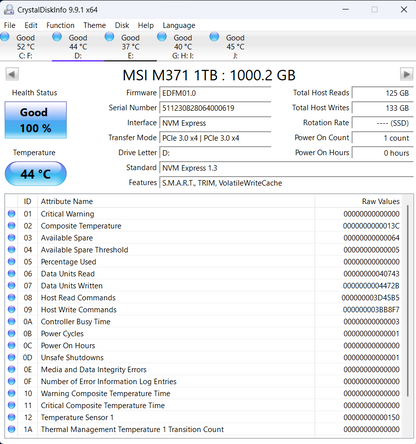
Task: Click status orb of Host Read Commands row
Action: click(12, 298)
